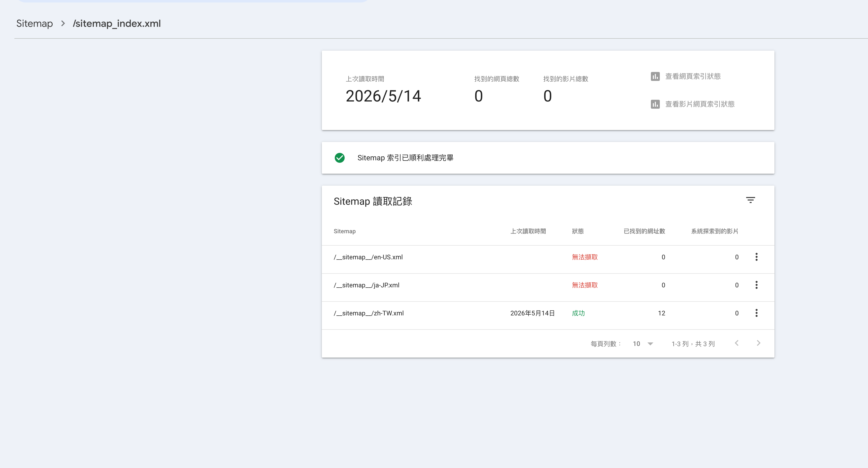Image resolution: width=868 pixels, height=468 pixels.
Task: Click the 找到的影片總數 label
Action: pos(566,79)
